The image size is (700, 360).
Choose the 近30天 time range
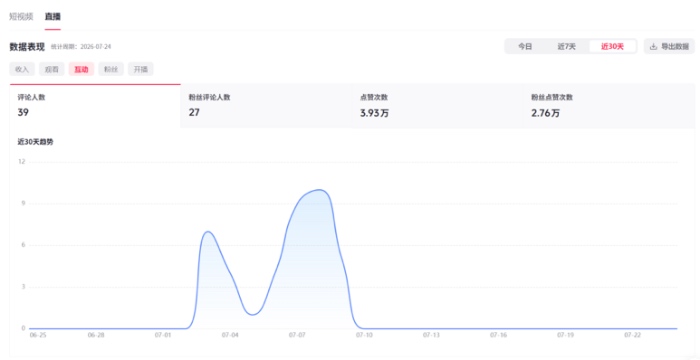point(612,46)
